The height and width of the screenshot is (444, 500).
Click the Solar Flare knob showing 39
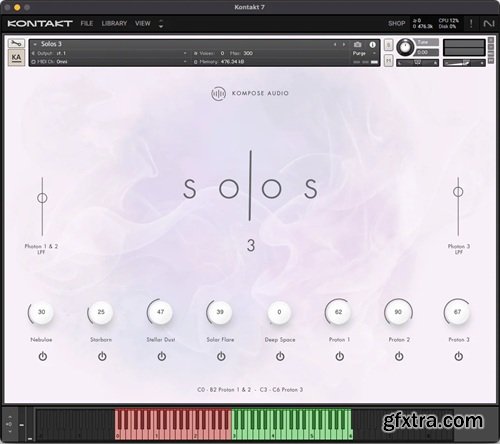[220, 312]
